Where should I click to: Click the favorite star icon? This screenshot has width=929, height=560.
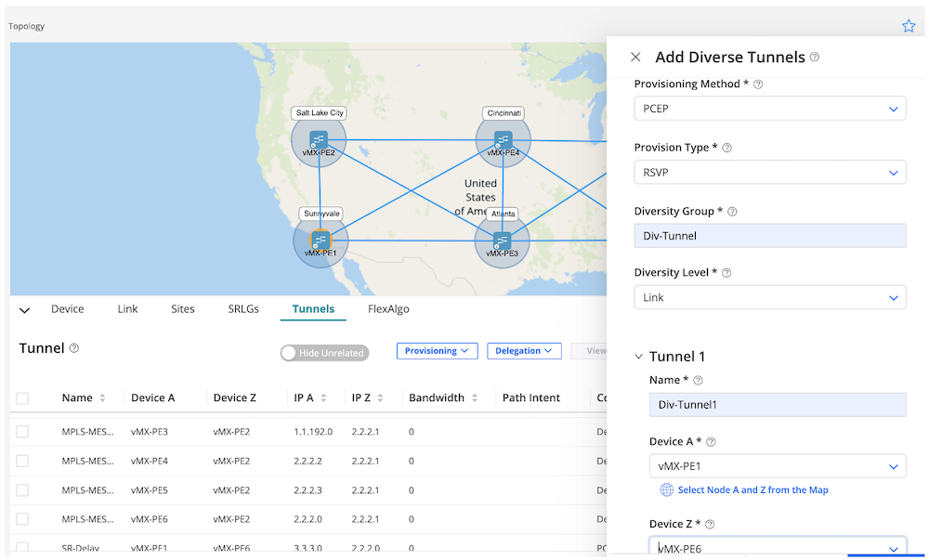coord(909,26)
